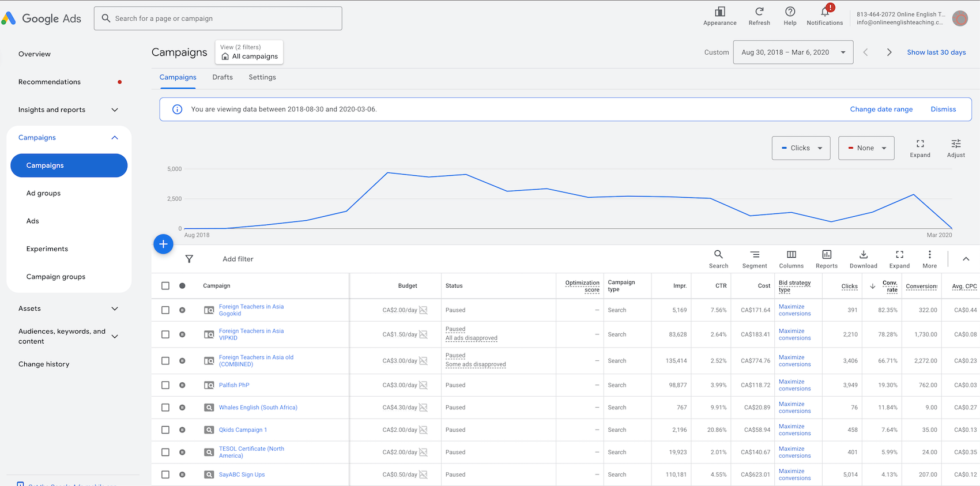Image resolution: width=980 pixels, height=486 pixels.
Task: Click paused status icon for Palfish PhP
Action: (x=182, y=385)
